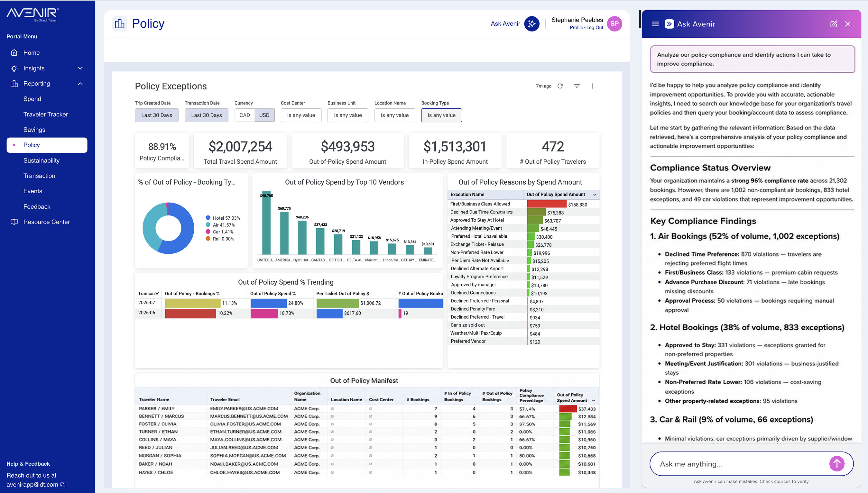The width and height of the screenshot is (868, 493).
Task: Send the message with the arrow button
Action: coord(837,463)
